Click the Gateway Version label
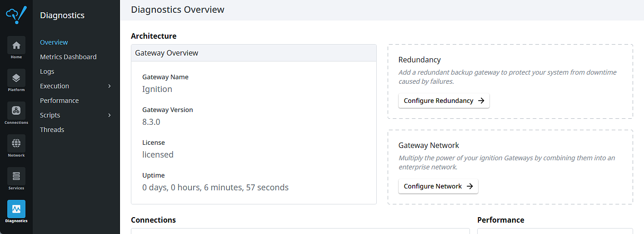The width and height of the screenshot is (644, 234). [x=168, y=110]
